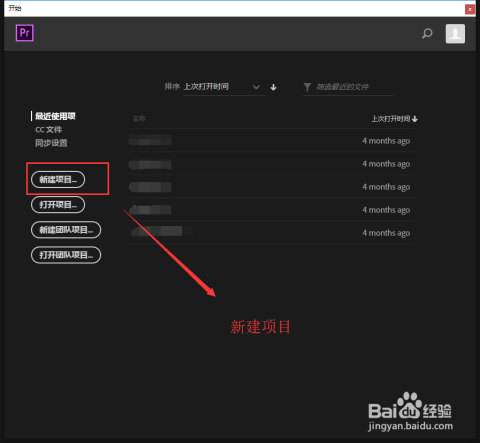Close the 开始 window with red X

pos(470,9)
